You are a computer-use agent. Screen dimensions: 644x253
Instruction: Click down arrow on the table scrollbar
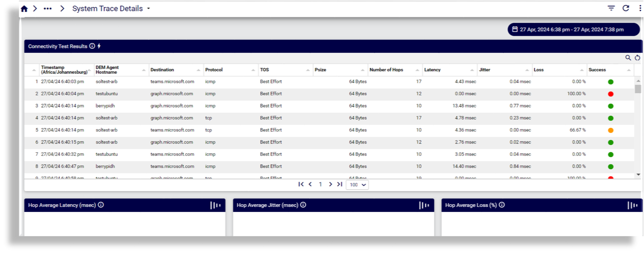638,175
